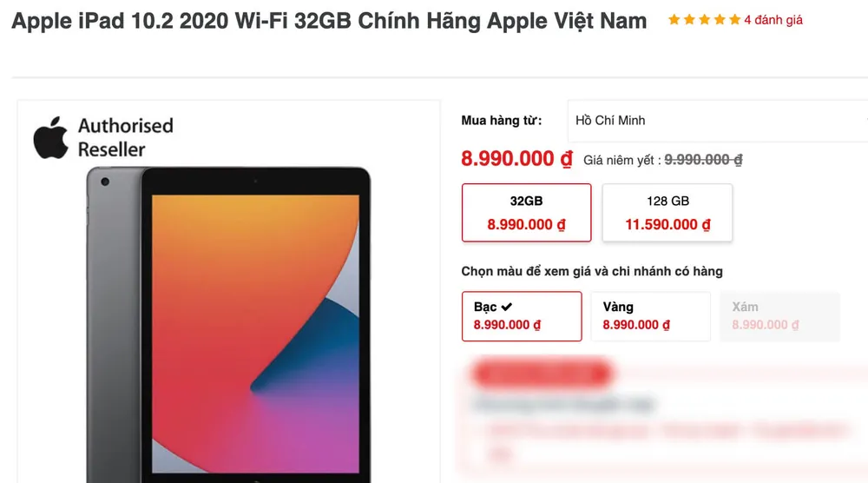Select the 128 GB storage option
This screenshot has width=868, height=483.
pos(667,213)
